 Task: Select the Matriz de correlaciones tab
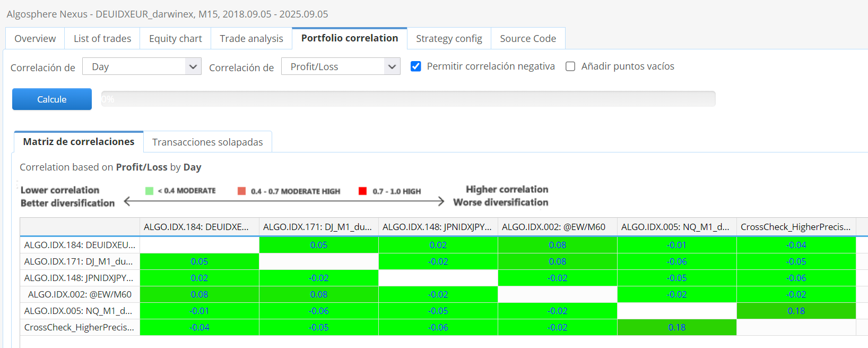pyautogui.click(x=79, y=142)
